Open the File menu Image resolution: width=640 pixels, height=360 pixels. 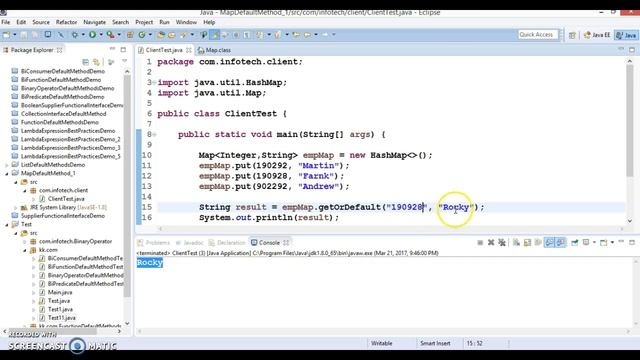click(6, 22)
